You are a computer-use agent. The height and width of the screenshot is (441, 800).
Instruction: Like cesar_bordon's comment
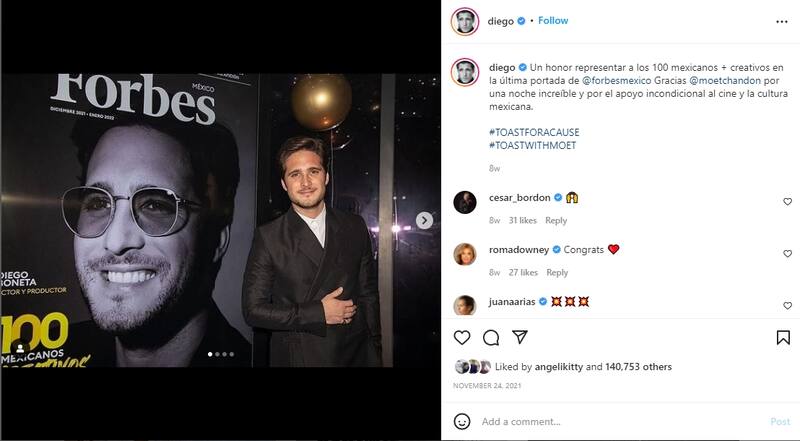787,201
